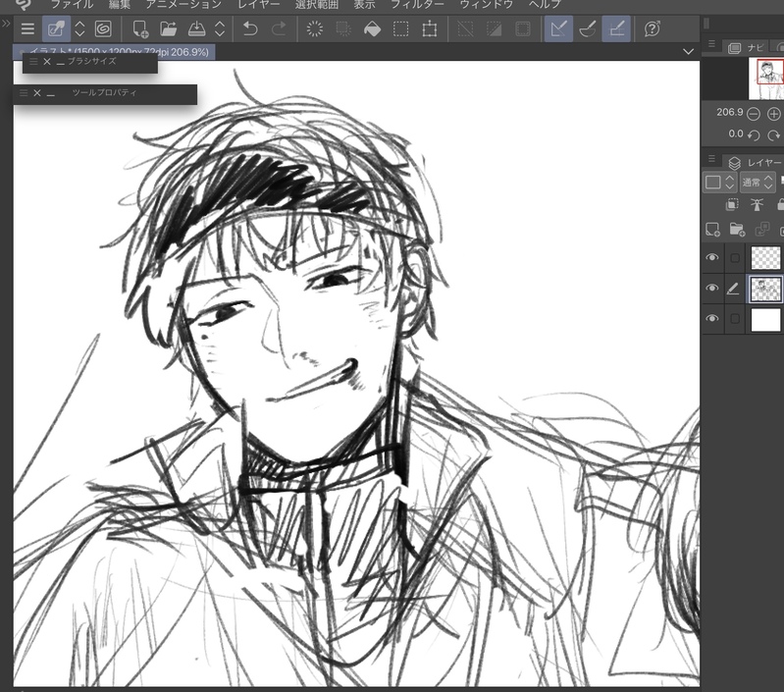Open the ウィンドウ menu
This screenshot has height=692, width=784.
487,5
